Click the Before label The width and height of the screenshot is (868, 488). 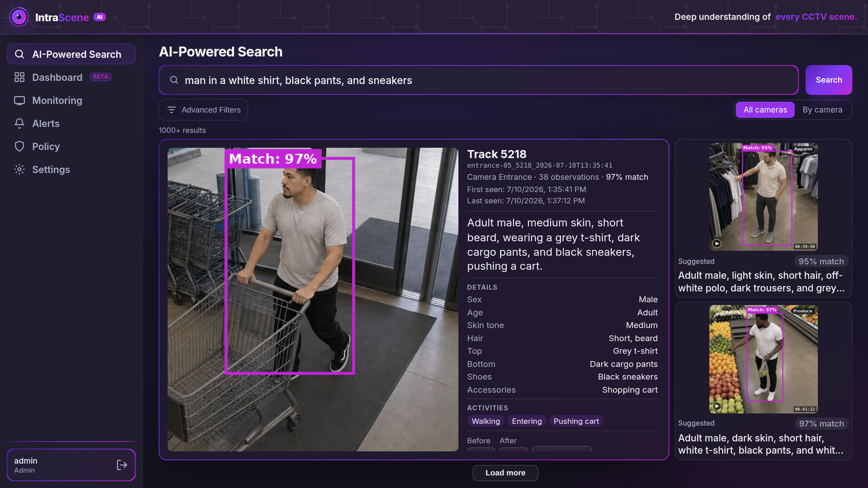pyautogui.click(x=478, y=441)
